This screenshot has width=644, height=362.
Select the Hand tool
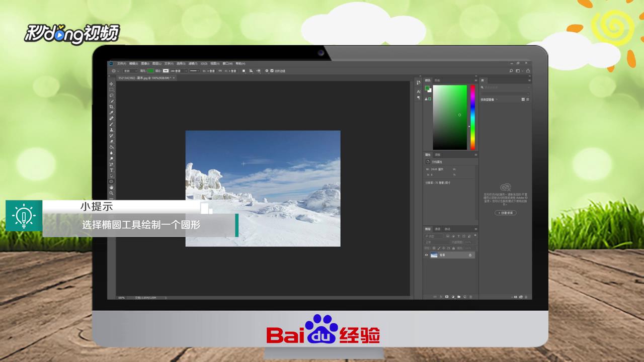point(111,188)
